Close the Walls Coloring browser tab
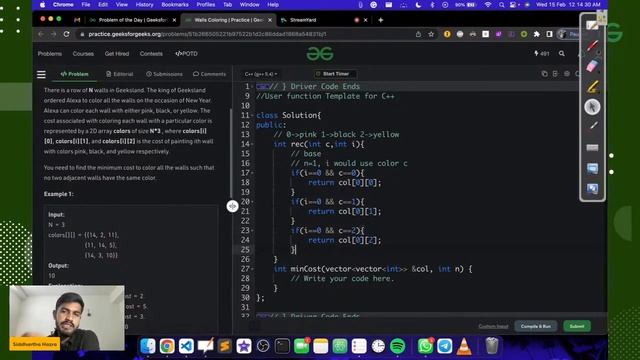 pyautogui.click(x=270, y=20)
